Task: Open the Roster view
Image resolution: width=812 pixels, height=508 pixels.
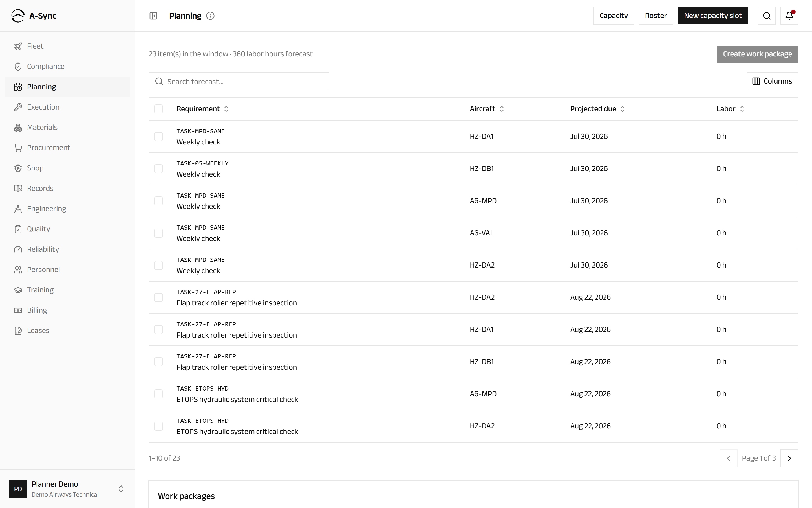Action: pyautogui.click(x=656, y=16)
